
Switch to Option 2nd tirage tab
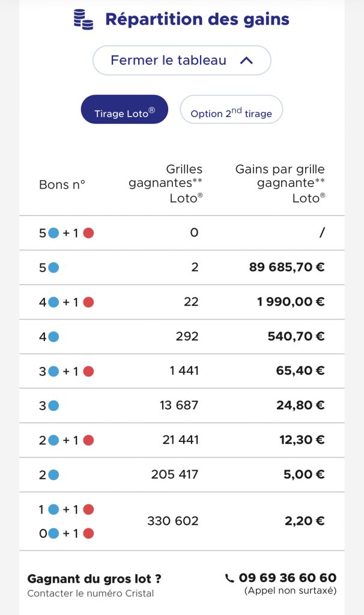point(231,109)
